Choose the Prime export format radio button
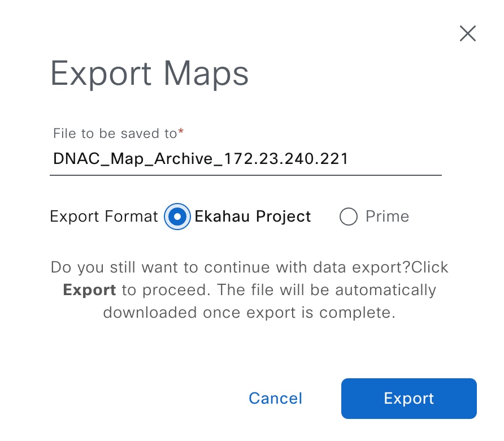 tap(349, 217)
